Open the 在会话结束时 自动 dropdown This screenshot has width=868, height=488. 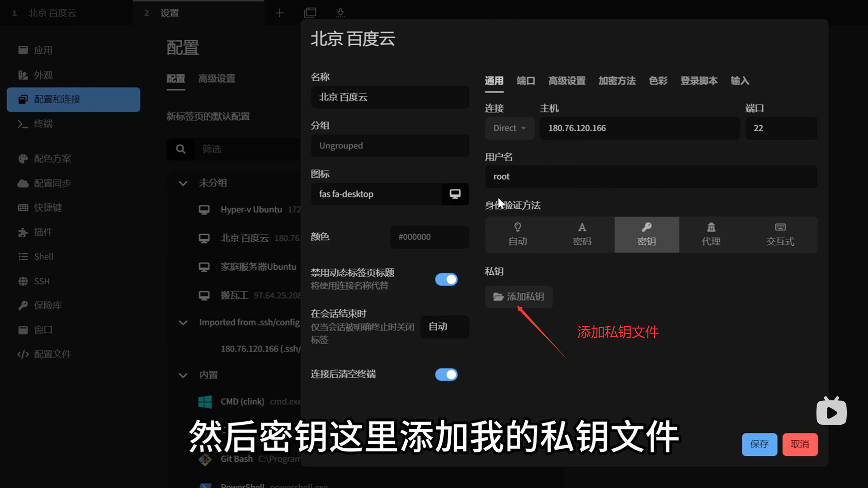444,327
